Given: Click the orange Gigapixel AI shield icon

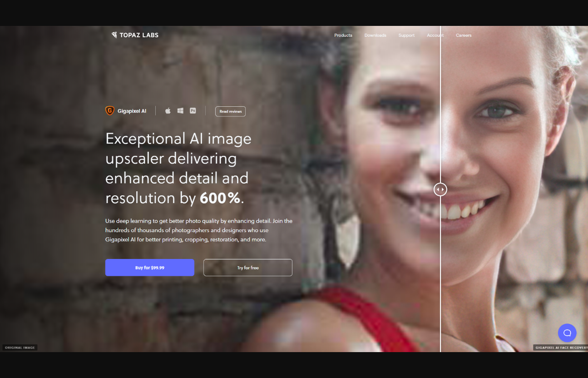Looking at the screenshot, I should coord(109,111).
